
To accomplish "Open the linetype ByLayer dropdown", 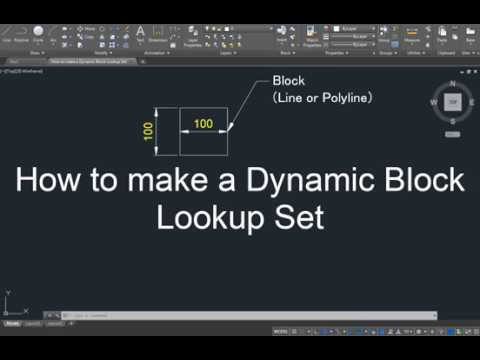I will tap(354, 44).
